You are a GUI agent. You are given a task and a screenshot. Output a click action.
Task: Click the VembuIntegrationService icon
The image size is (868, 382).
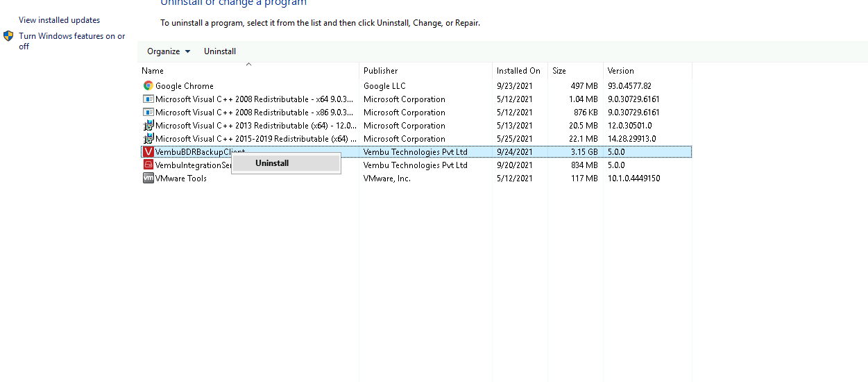point(148,165)
